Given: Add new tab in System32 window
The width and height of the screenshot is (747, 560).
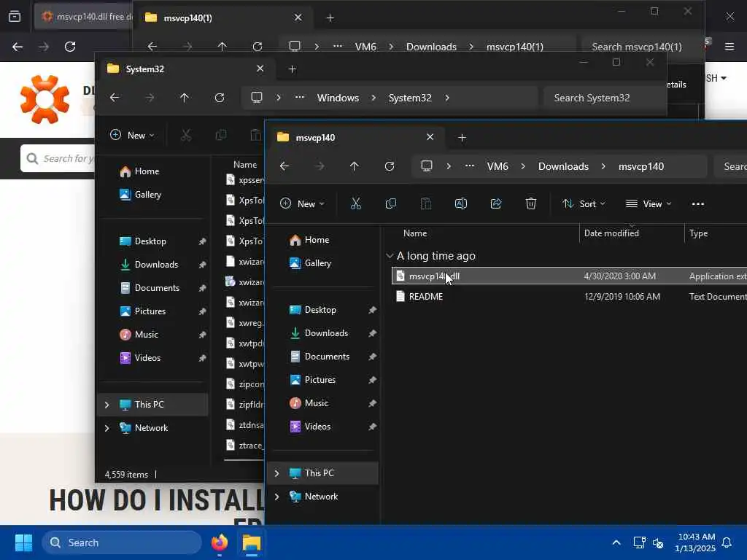Looking at the screenshot, I should click(292, 69).
